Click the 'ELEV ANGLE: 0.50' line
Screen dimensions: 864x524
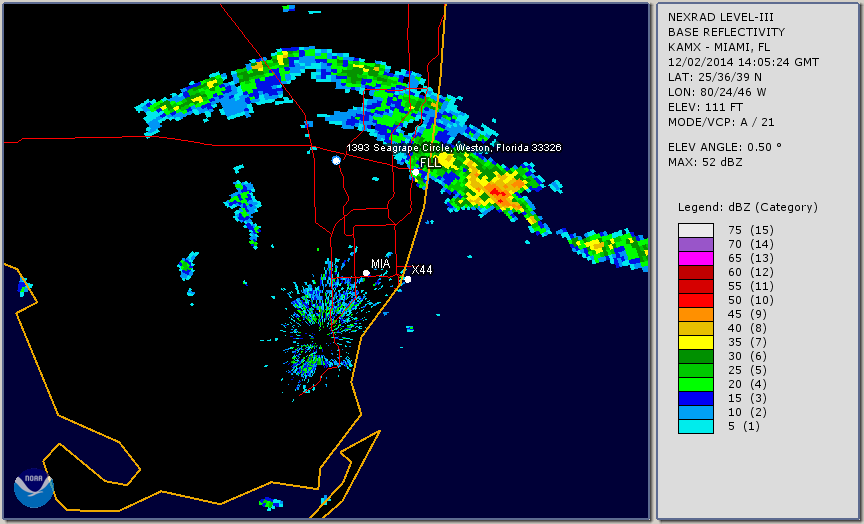coord(725,147)
